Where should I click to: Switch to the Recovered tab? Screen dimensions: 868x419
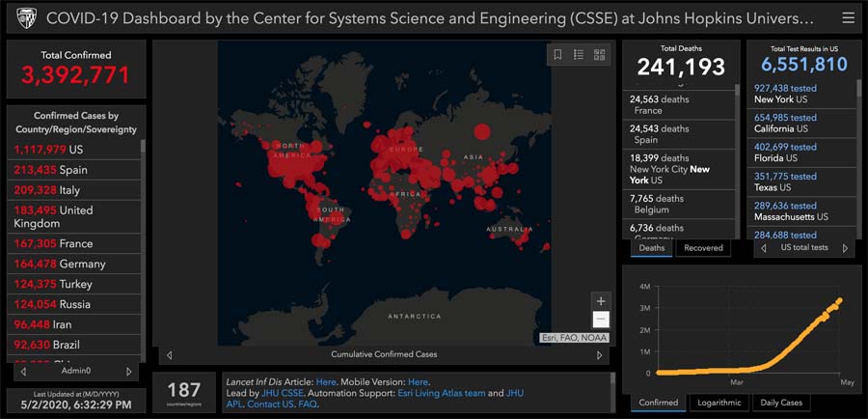[703, 248]
